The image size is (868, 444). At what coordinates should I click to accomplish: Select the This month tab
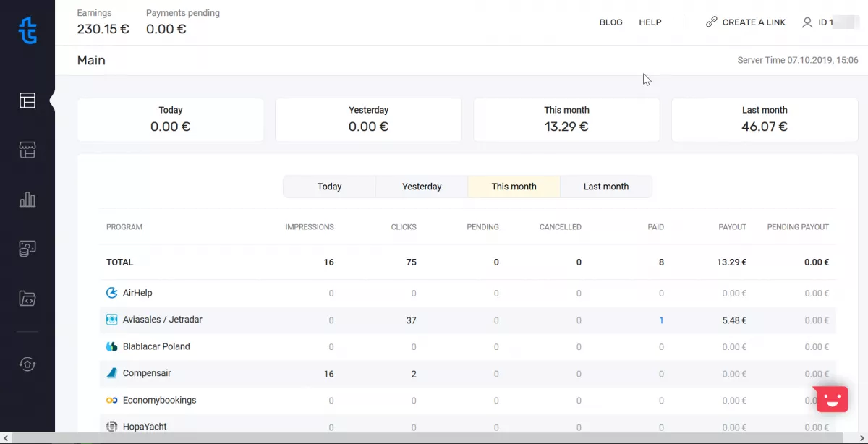[514, 187]
